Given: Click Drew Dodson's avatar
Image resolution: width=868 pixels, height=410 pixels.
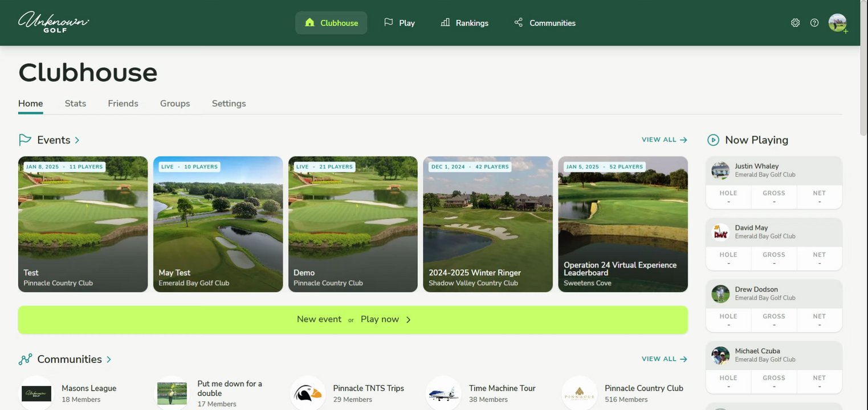Looking at the screenshot, I should click(720, 294).
